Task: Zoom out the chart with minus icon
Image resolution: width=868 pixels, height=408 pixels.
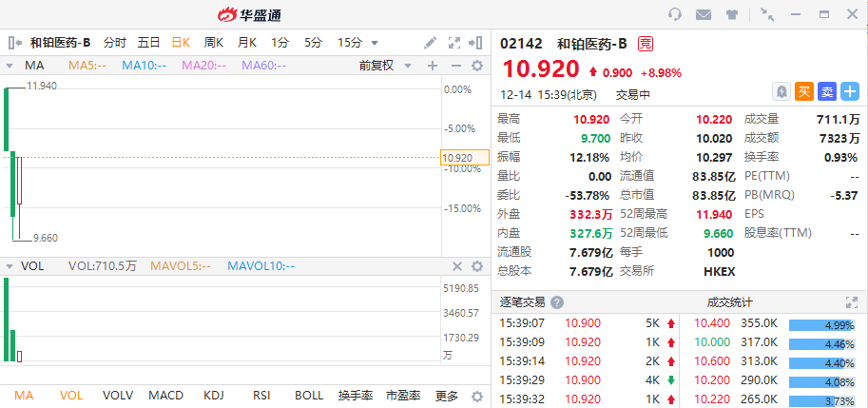Action: (456, 66)
